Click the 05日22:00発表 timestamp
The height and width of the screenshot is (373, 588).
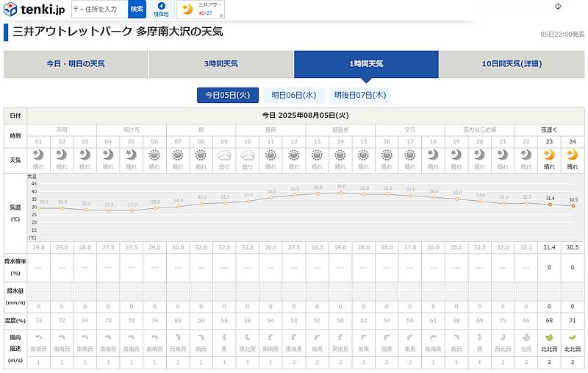[562, 34]
